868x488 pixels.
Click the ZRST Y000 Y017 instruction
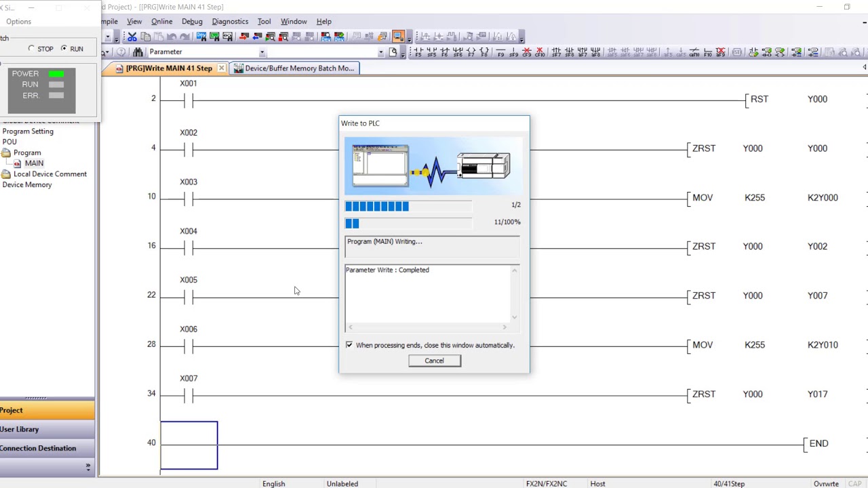tap(758, 394)
